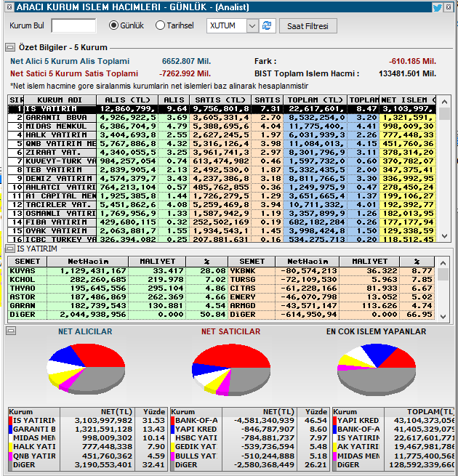This screenshot has width=458, height=476.
Task: Click the red swatch next to IS YATIRIM legend
Action: point(10,421)
